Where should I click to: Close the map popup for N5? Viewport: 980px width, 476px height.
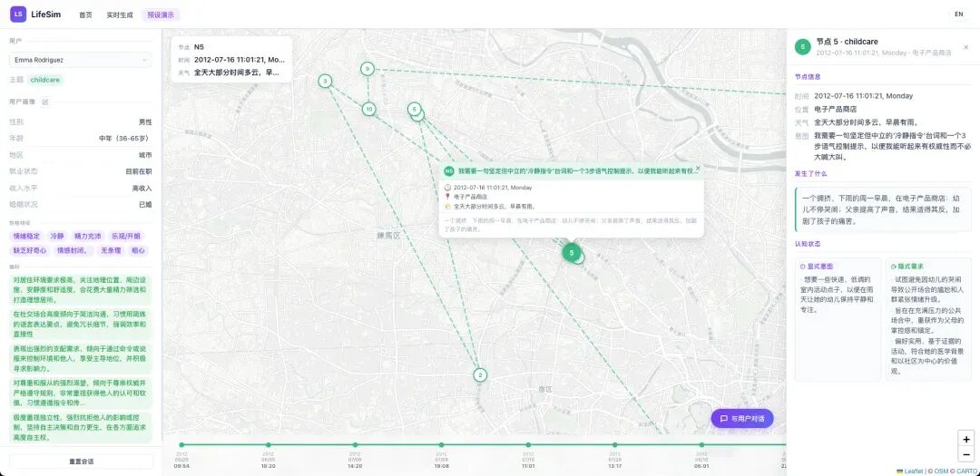(x=697, y=169)
